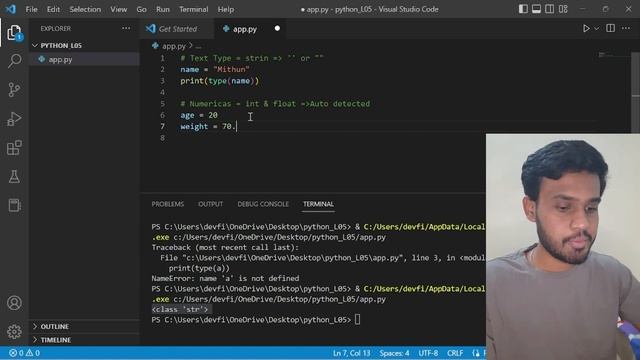Click the minimap code preview

point(607,54)
